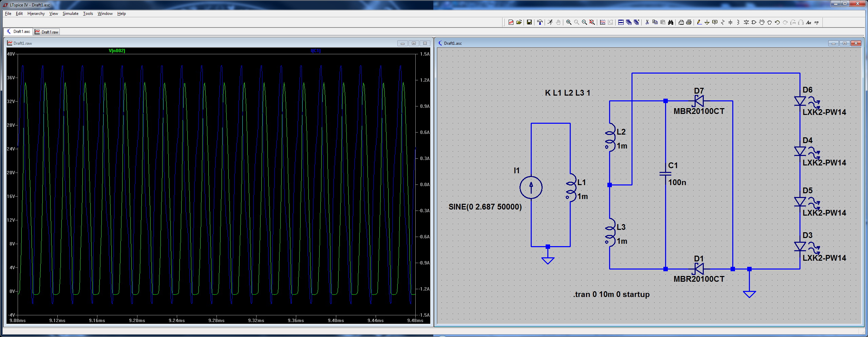Click the .tran 0 10m 0 startup directive

pos(611,294)
